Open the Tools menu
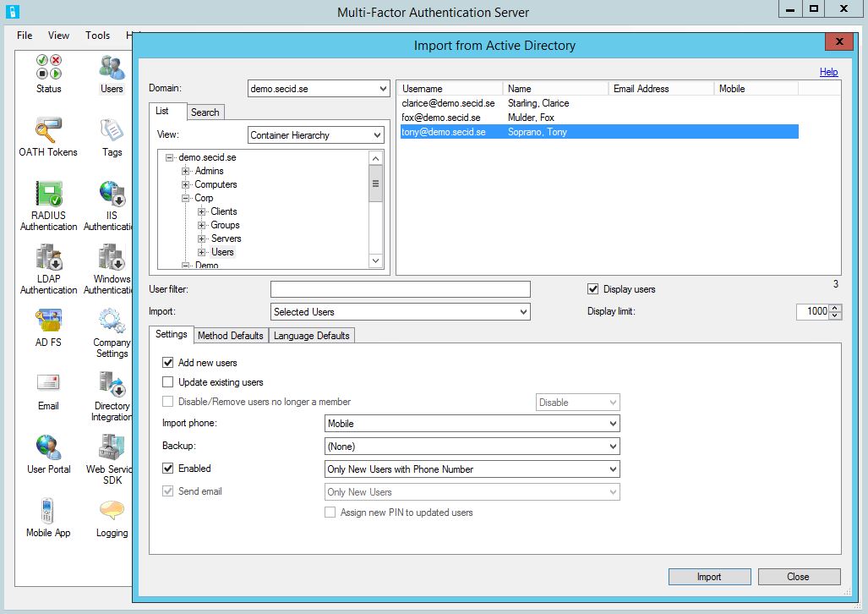The height and width of the screenshot is (614, 868). [97, 36]
